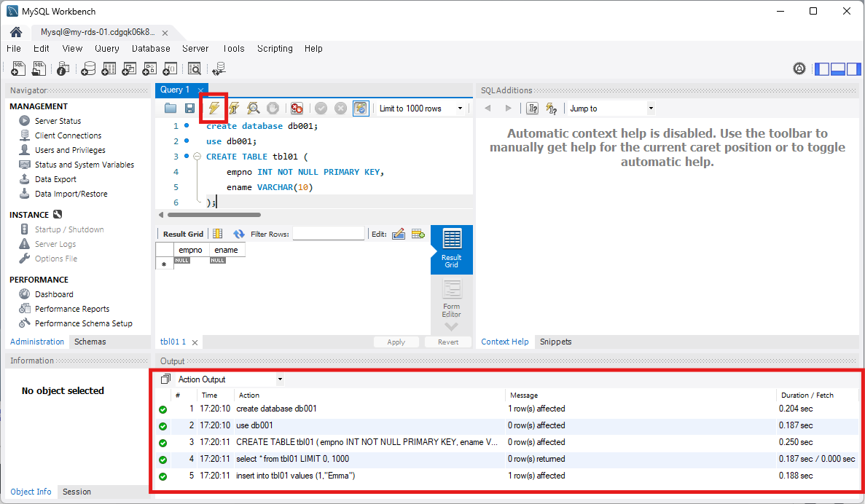This screenshot has width=865, height=504.
Task: Open the Database menu
Action: point(151,49)
